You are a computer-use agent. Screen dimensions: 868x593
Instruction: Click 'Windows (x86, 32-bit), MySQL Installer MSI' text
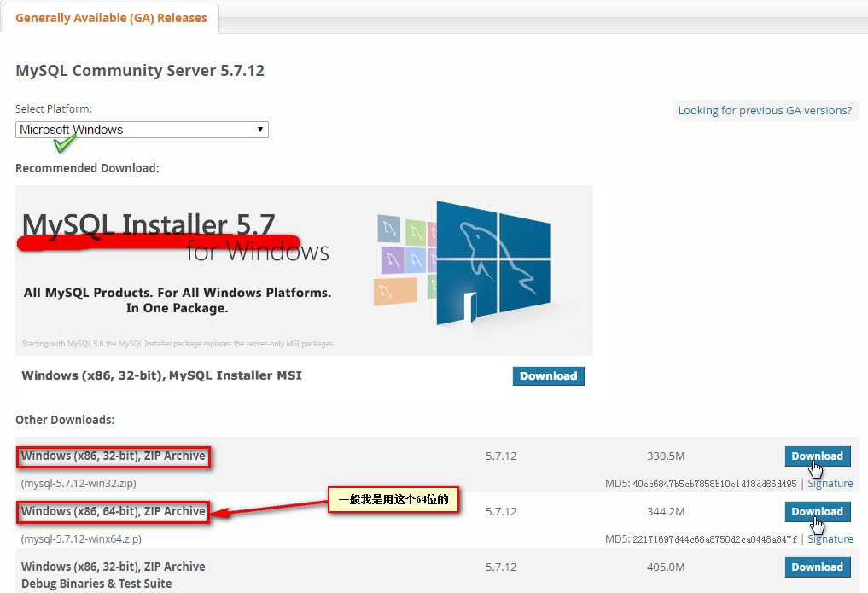(x=161, y=375)
